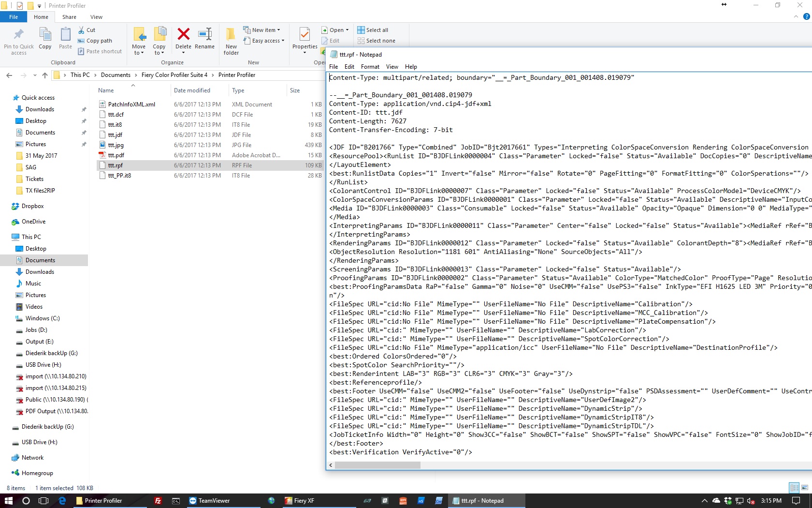Switch to the View ribbon tab
This screenshot has width=812, height=508.
(96, 17)
